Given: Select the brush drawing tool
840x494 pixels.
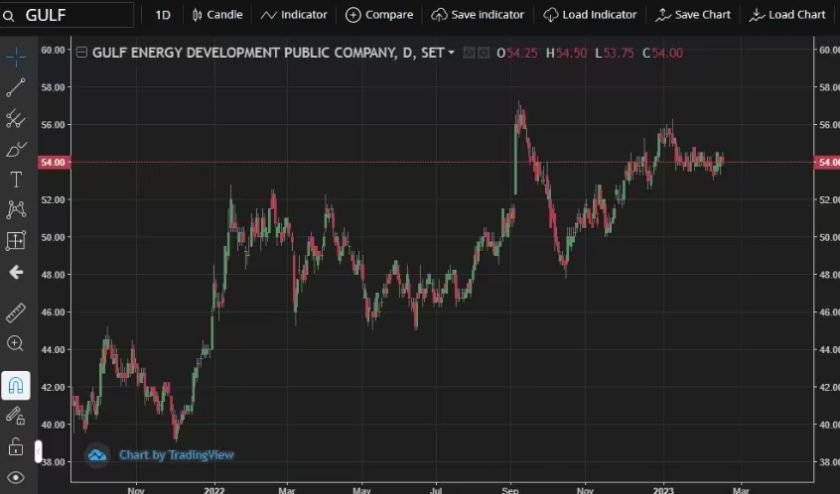Looking at the screenshot, I should pyautogui.click(x=16, y=149).
